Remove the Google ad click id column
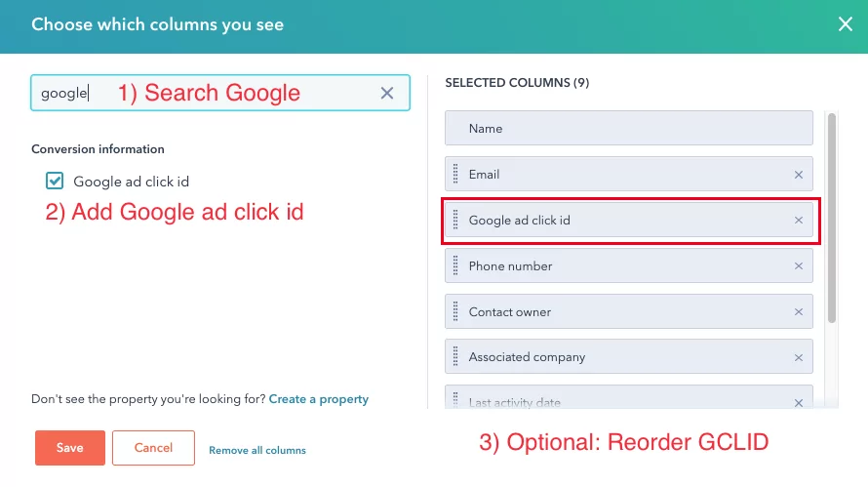868x487 pixels. click(x=798, y=221)
